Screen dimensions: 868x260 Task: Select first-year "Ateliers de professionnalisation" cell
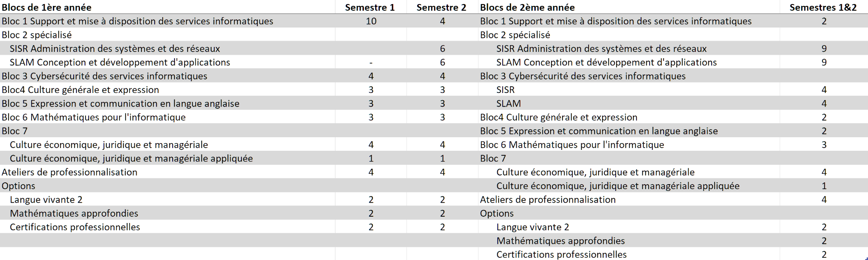click(x=70, y=172)
